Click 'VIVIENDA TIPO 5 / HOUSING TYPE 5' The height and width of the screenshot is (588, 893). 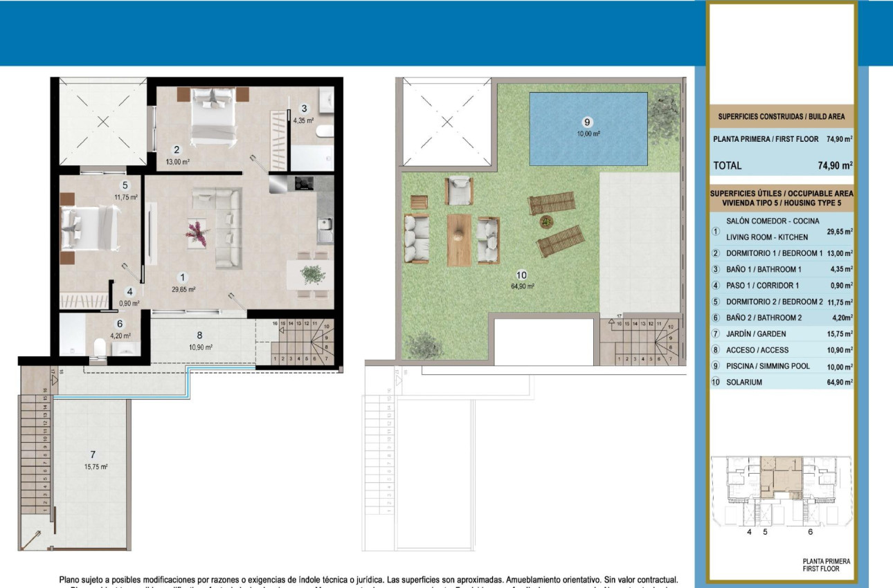(x=782, y=205)
